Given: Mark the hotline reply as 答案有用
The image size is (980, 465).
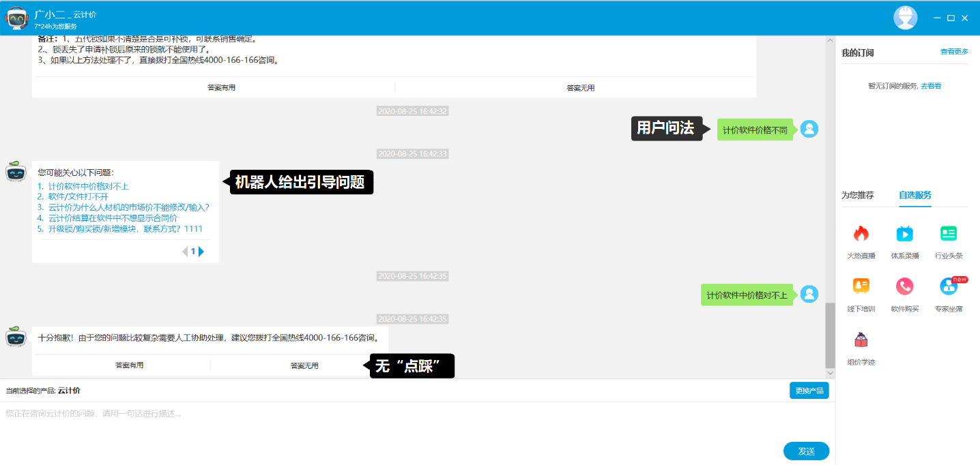Looking at the screenshot, I should [129, 365].
